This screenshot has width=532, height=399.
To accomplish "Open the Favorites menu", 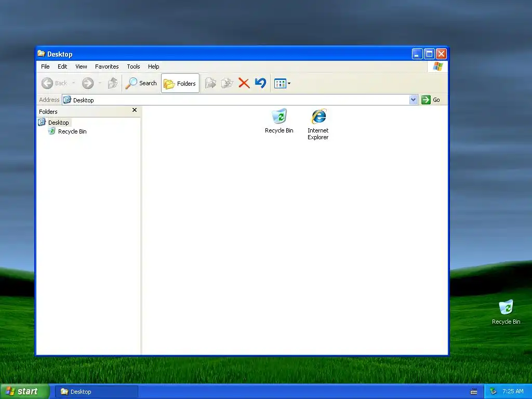I will click(x=107, y=66).
